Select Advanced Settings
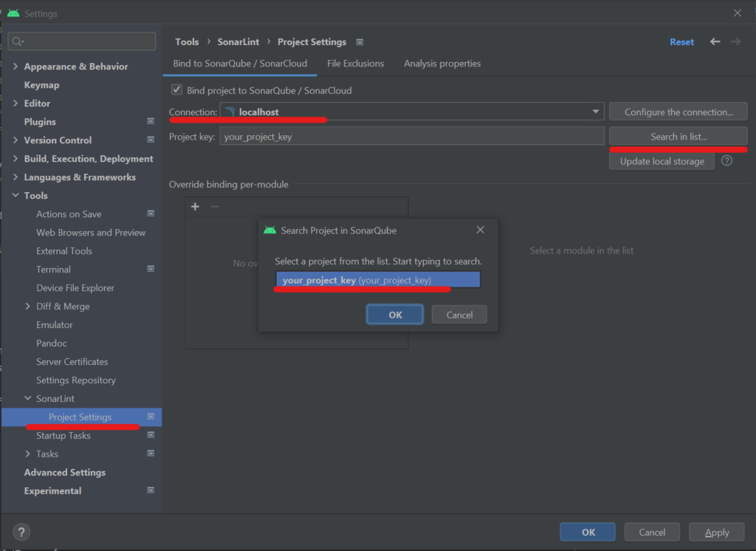Viewport: 756px width, 551px height. pyautogui.click(x=65, y=473)
